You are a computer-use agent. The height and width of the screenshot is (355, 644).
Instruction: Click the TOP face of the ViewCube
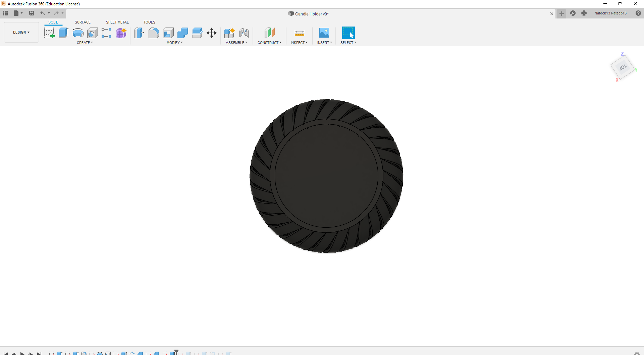point(623,67)
